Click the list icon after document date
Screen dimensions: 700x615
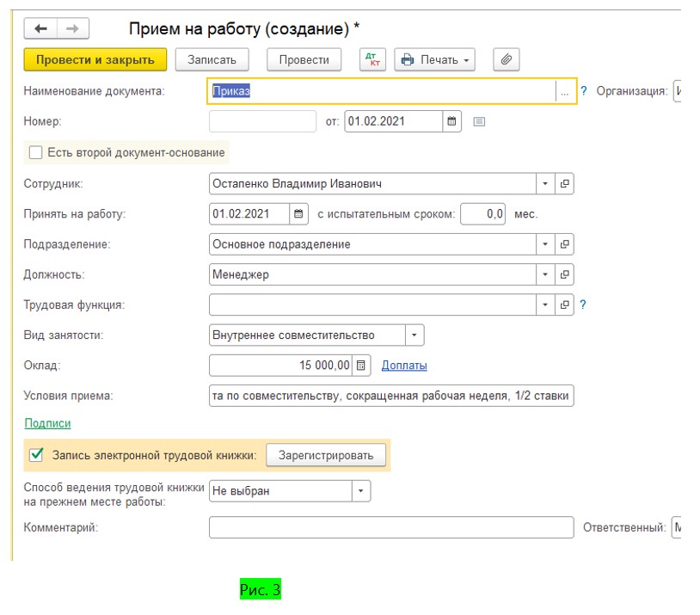479,121
